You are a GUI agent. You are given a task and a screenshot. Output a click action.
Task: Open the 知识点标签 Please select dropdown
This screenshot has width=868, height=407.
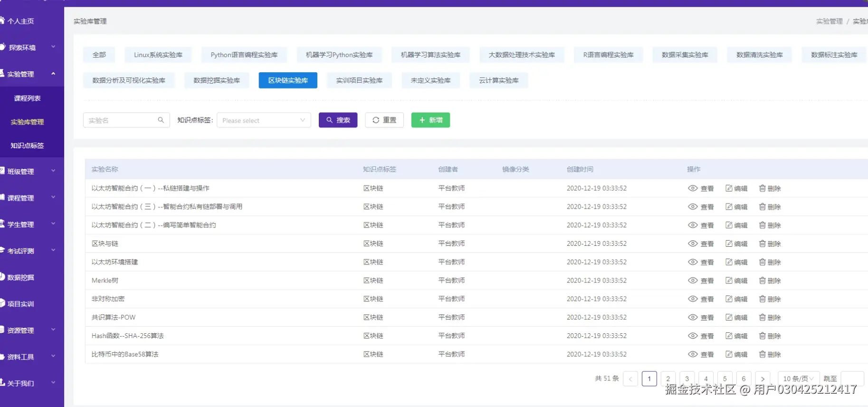click(x=264, y=120)
